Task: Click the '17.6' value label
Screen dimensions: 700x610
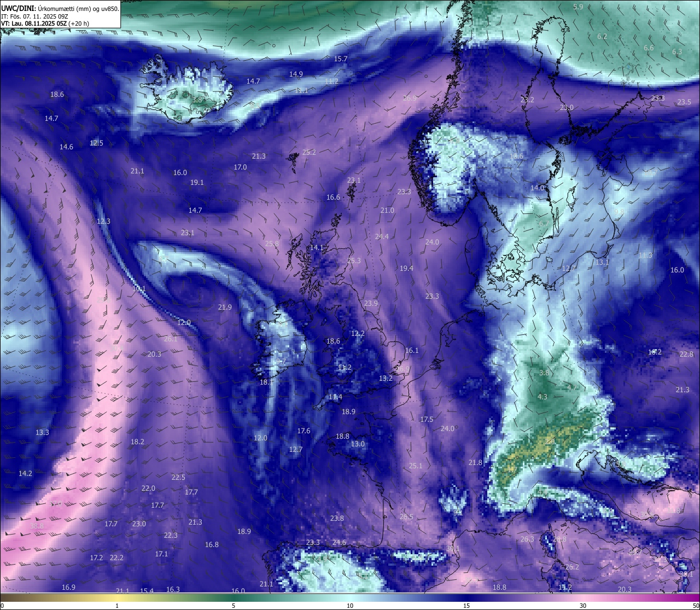Action: [304, 431]
